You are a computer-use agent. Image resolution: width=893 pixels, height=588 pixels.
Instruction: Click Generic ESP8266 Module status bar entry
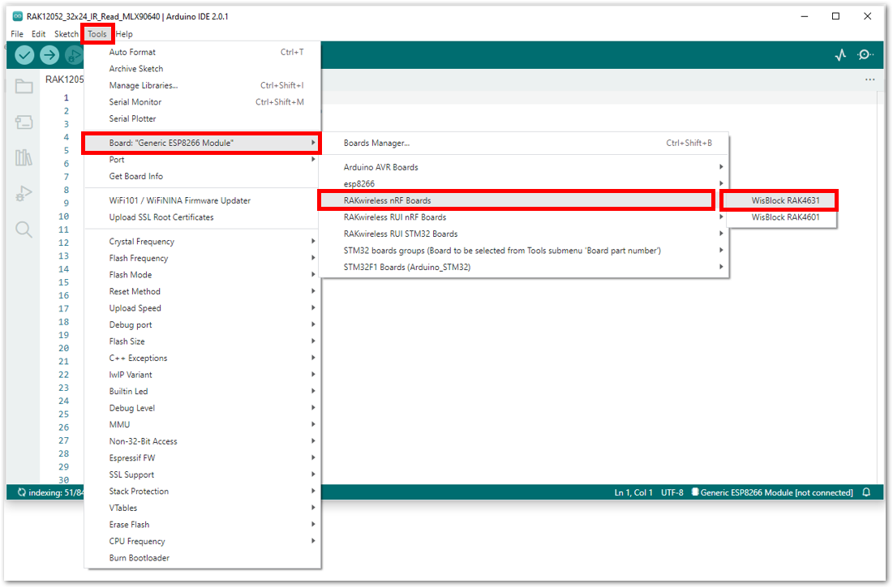tap(771, 492)
